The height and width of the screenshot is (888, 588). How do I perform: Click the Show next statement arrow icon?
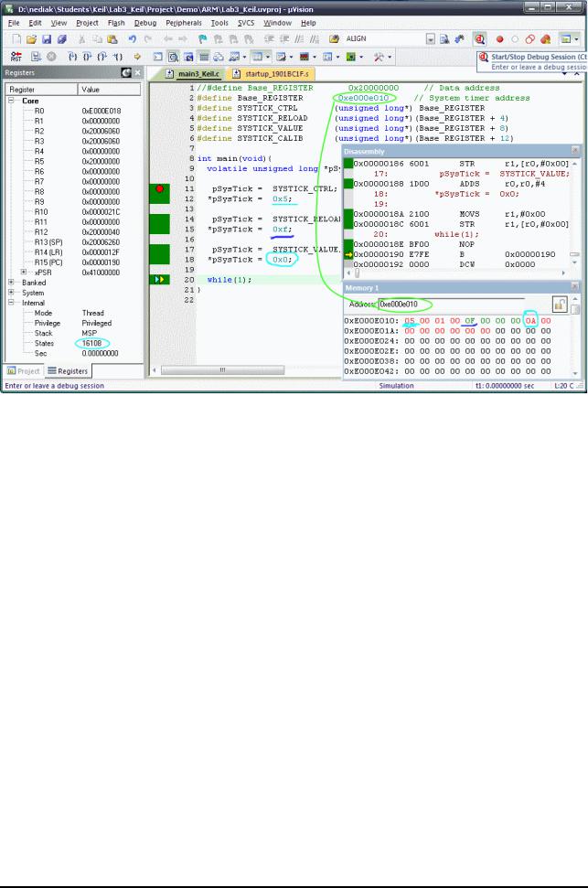point(137,57)
